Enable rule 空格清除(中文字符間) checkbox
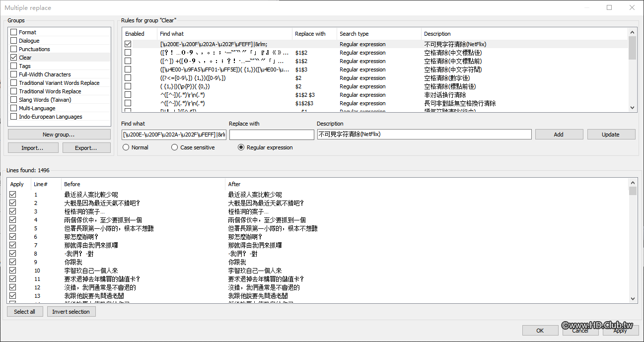Screen dimensions: 644x342 (128, 69)
